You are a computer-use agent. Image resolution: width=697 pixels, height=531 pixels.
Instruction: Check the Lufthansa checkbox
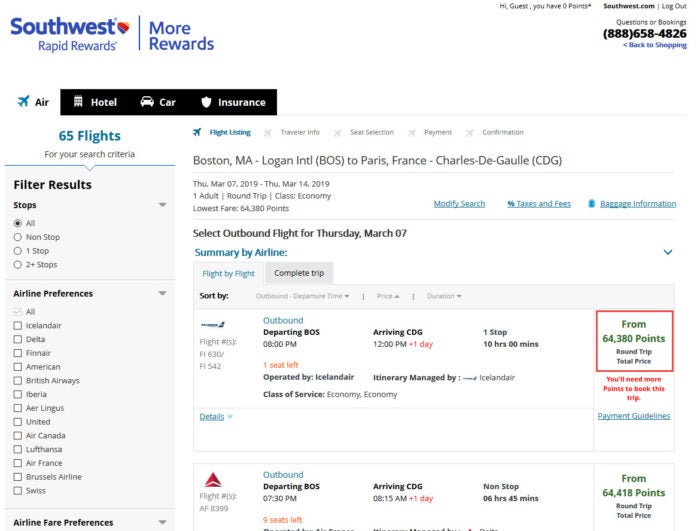pyautogui.click(x=18, y=450)
